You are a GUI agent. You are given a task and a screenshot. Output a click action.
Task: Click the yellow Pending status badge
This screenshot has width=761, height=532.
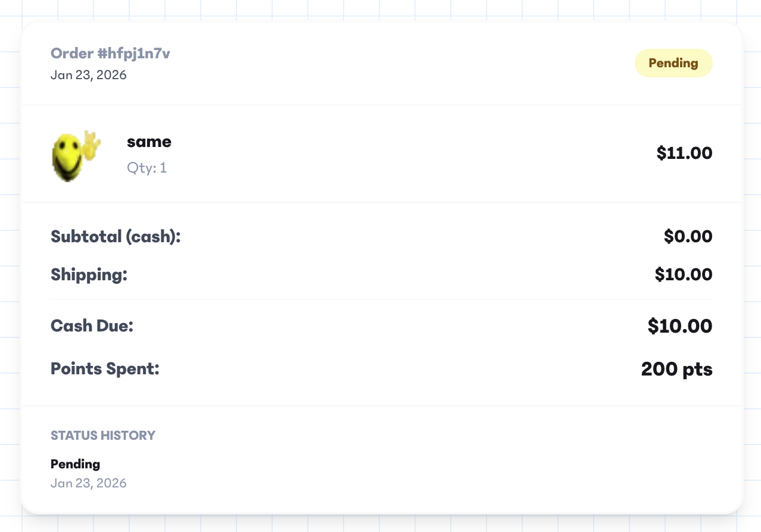coord(673,63)
